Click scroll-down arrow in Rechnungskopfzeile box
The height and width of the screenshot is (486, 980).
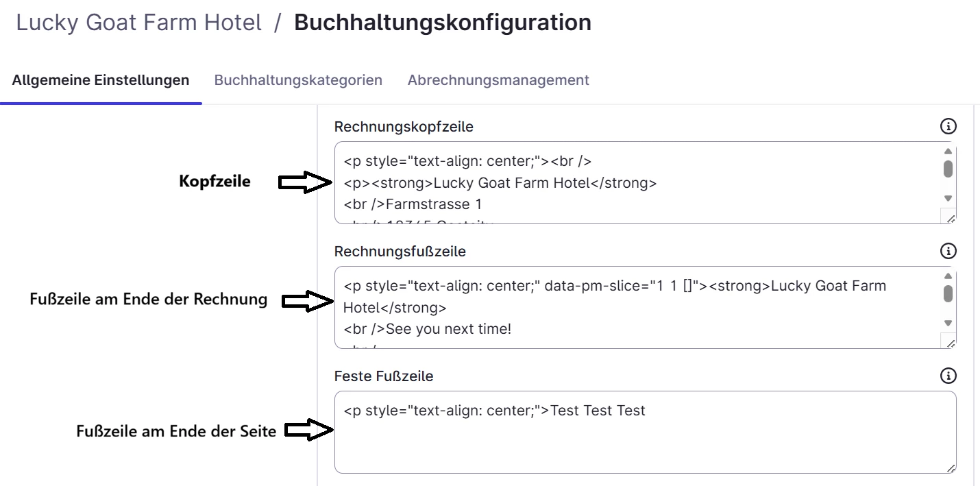948,198
